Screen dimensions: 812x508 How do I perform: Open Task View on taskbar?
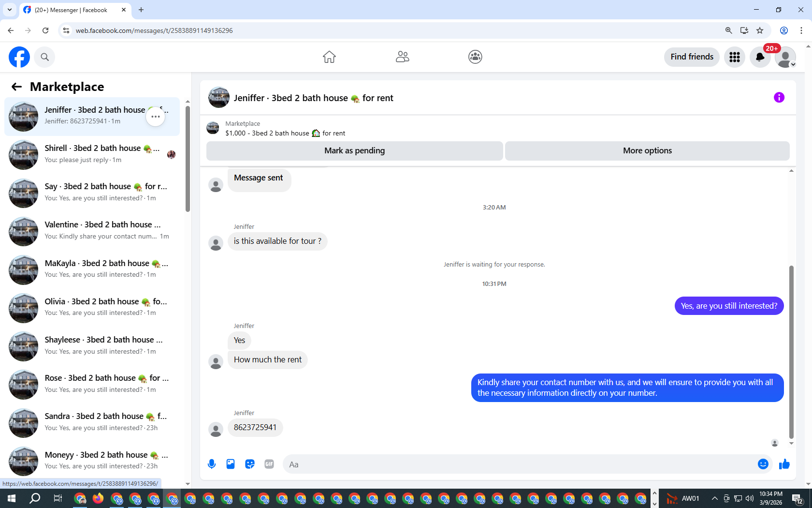58,498
